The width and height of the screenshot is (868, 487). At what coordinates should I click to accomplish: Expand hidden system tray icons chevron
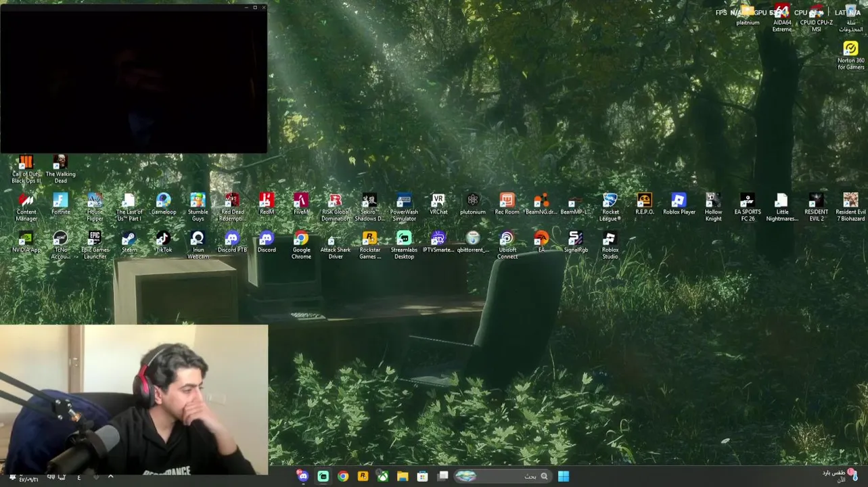point(110,477)
